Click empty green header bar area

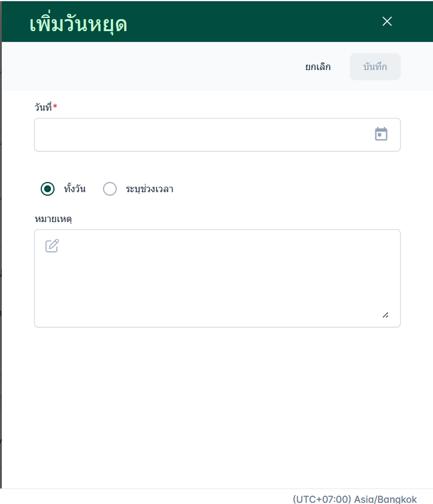252,22
